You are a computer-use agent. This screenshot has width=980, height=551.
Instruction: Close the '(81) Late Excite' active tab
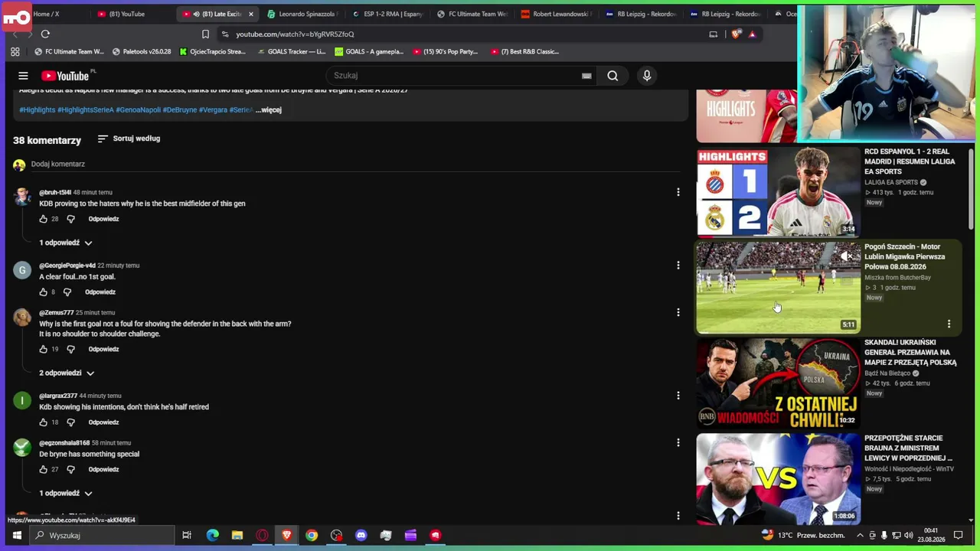tap(250, 14)
